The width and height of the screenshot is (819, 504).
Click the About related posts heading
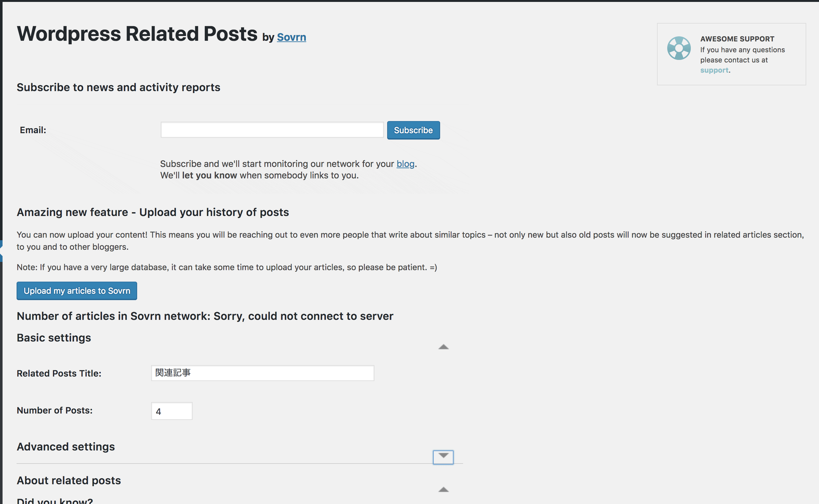click(69, 480)
